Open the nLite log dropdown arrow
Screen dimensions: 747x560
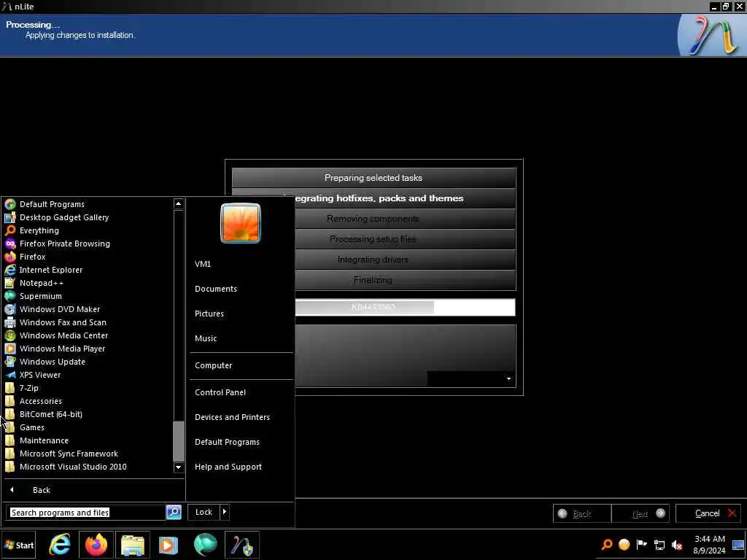(508, 379)
